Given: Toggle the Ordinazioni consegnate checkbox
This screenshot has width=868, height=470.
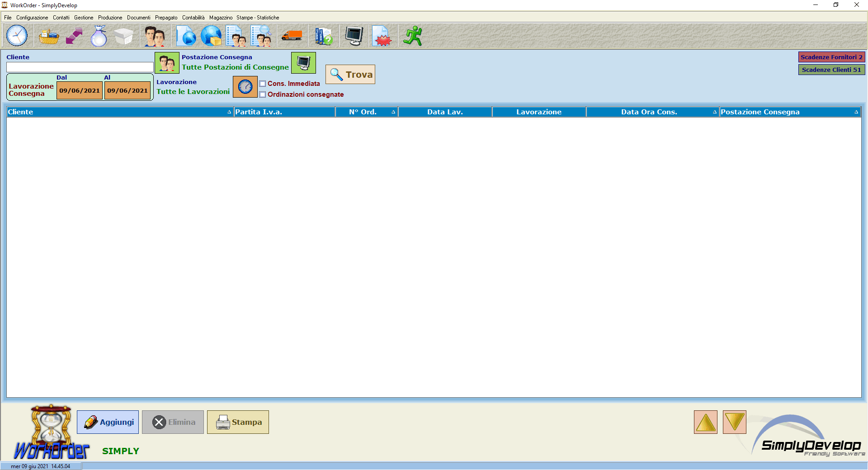Looking at the screenshot, I should click(x=263, y=94).
